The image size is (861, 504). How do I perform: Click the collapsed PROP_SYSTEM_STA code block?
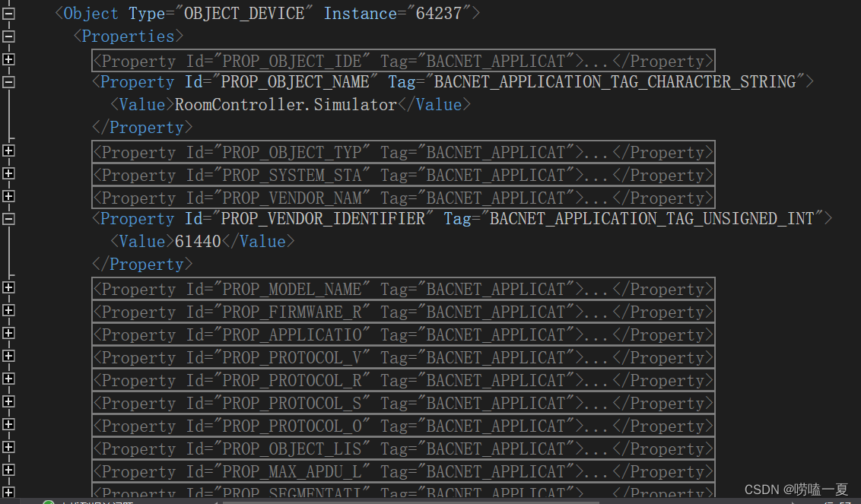click(x=403, y=175)
